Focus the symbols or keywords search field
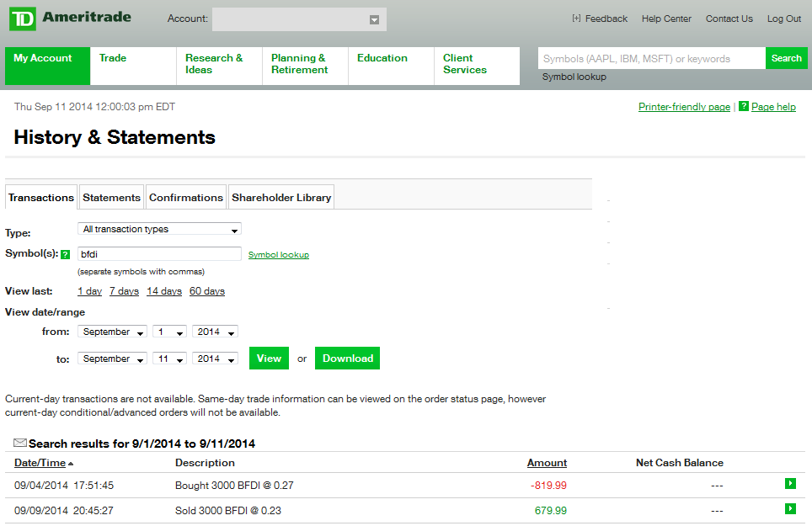 pos(652,58)
